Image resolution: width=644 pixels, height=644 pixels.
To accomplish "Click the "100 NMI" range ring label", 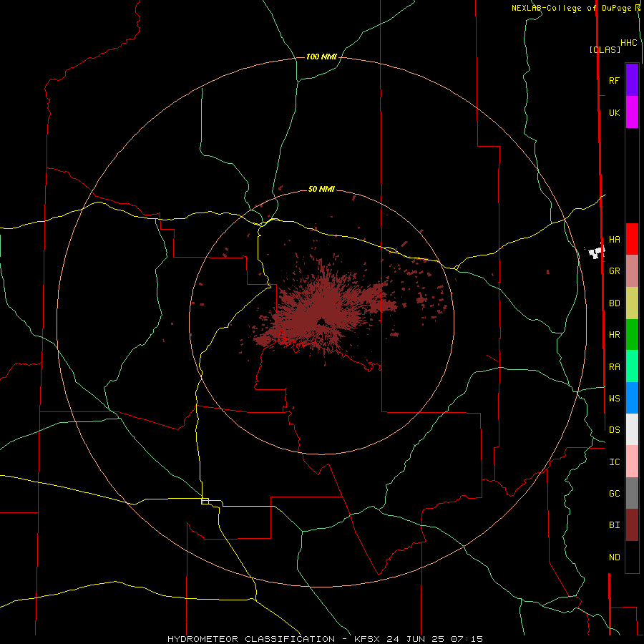I will pyautogui.click(x=321, y=57).
